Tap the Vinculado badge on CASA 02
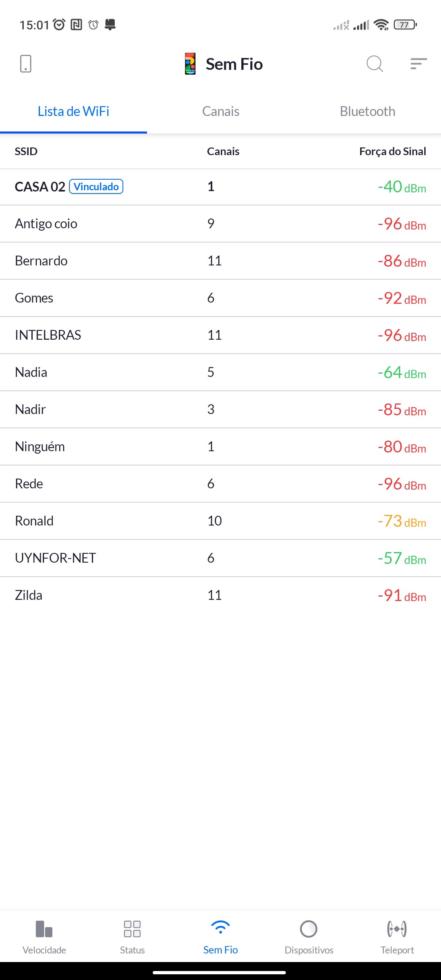Screen dimensions: 441x980 tap(96, 187)
